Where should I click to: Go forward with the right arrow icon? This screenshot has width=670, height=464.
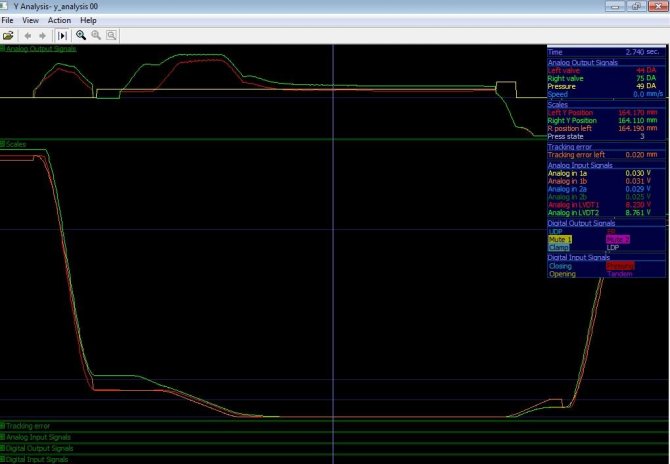tap(42, 36)
